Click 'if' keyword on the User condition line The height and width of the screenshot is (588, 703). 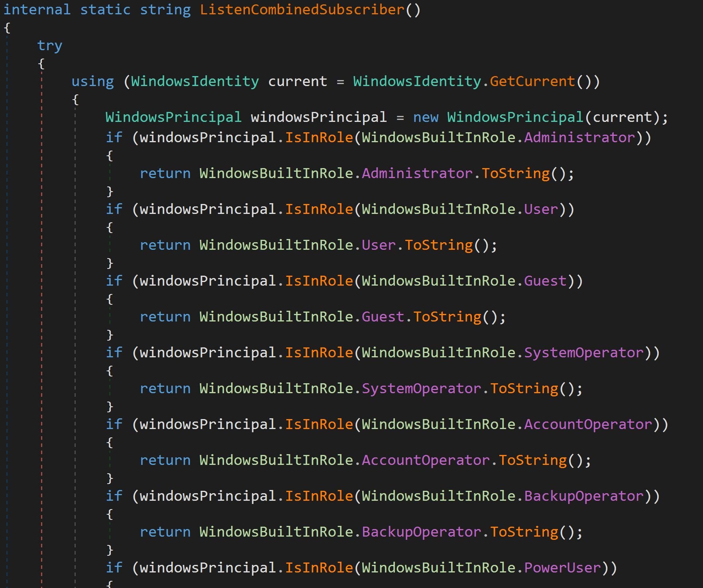click(x=114, y=209)
